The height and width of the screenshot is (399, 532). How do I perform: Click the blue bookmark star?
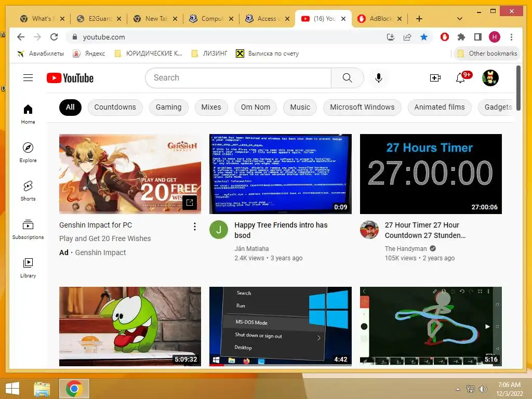point(424,37)
